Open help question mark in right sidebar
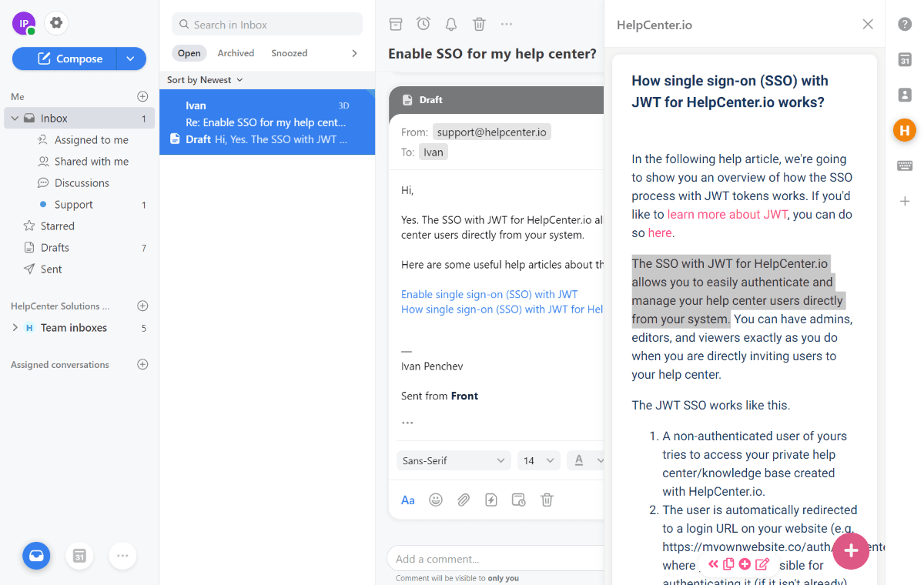The width and height of the screenshot is (924, 585). pos(905,24)
